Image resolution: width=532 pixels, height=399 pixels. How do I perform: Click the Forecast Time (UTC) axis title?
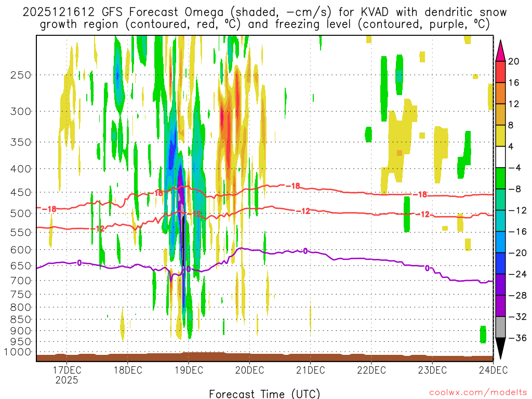pos(264,394)
